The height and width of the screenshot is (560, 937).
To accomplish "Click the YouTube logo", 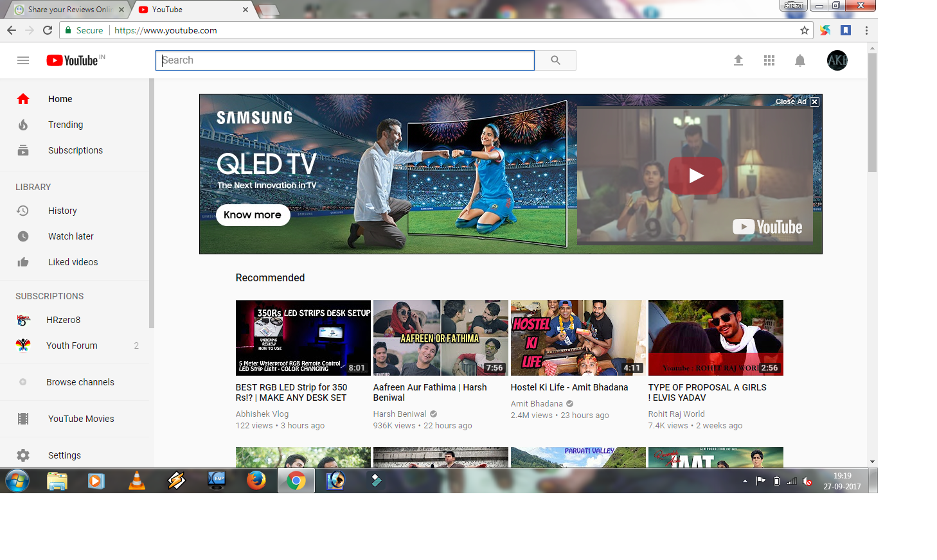I will (x=73, y=60).
